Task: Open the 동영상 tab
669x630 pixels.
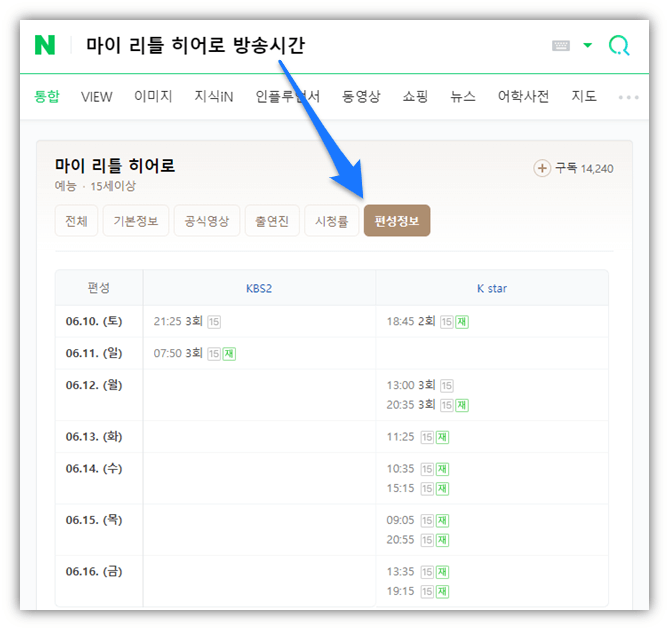Action: pos(361,96)
